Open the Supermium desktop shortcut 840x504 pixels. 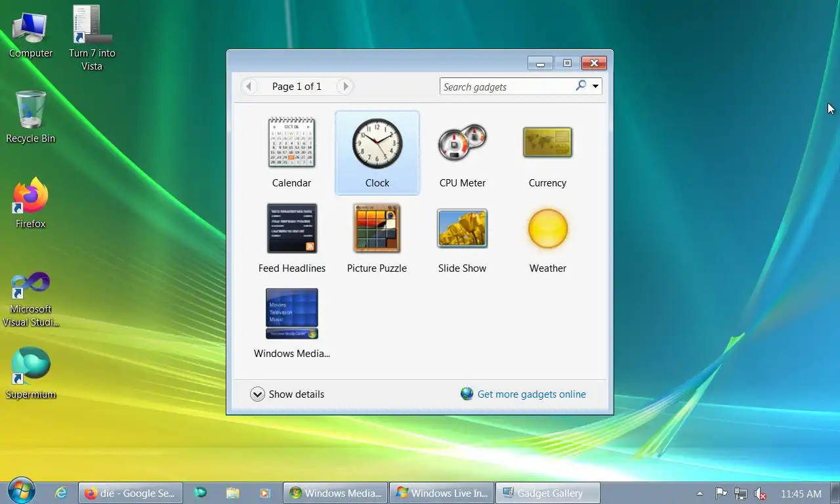click(x=30, y=373)
